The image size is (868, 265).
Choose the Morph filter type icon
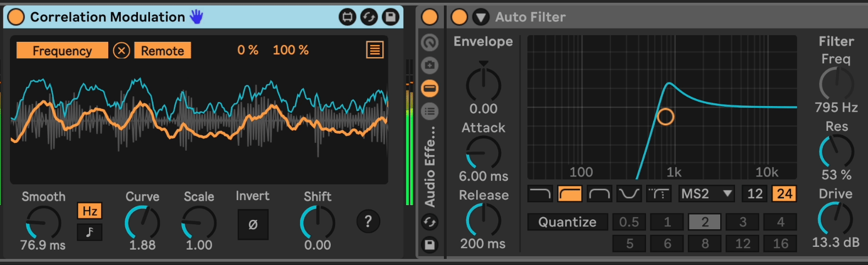658,194
